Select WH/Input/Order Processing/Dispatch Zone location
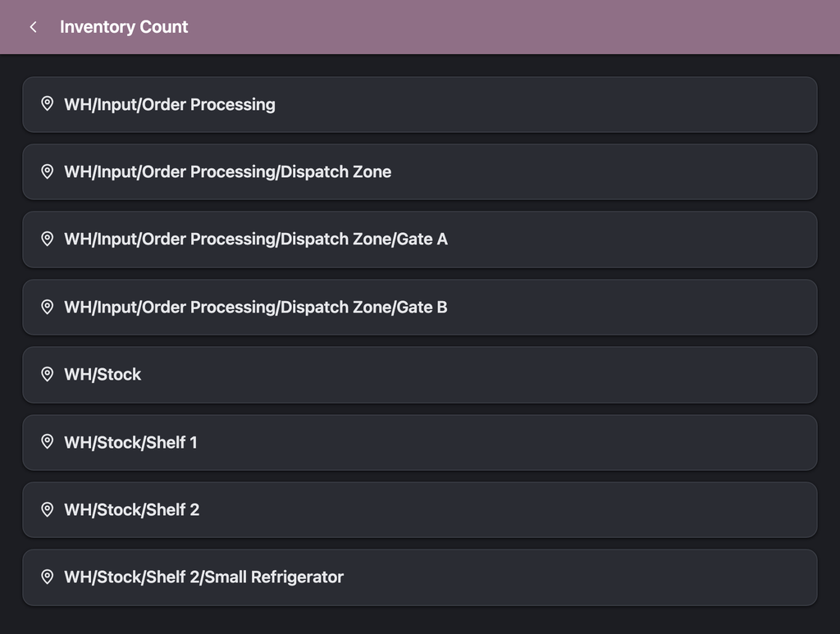 pos(419,172)
